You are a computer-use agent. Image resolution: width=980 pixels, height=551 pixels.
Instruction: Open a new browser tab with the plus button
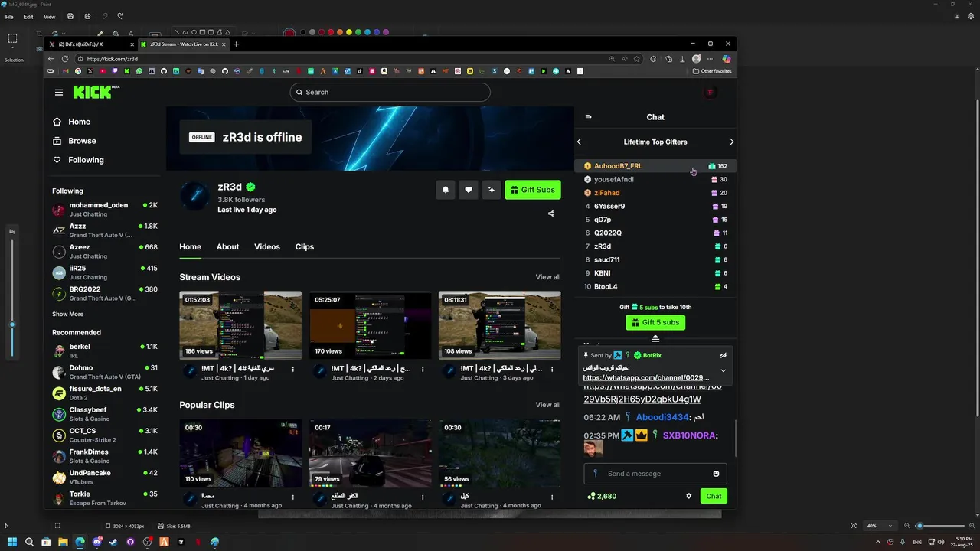[x=236, y=44]
